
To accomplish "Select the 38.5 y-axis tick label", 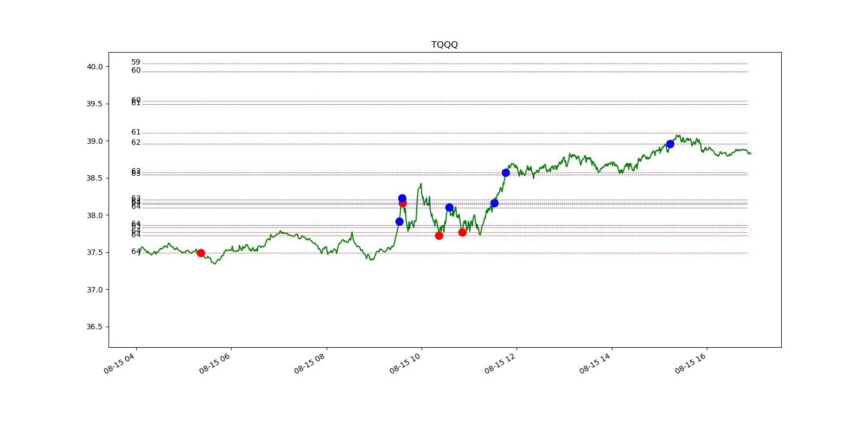I will 94,178.
